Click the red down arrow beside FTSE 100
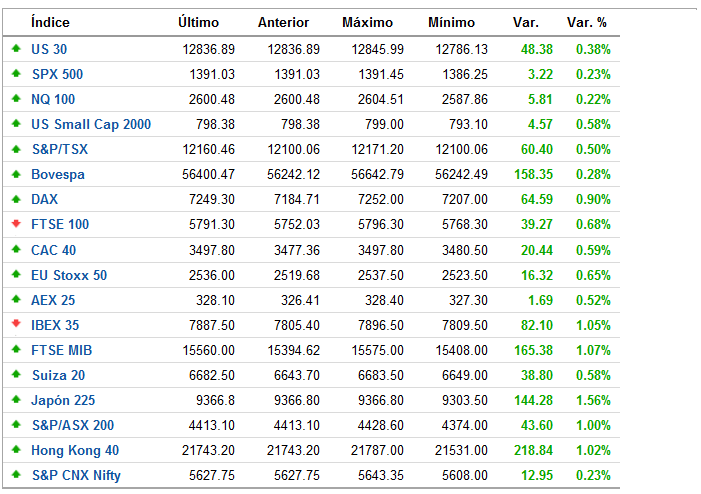Image resolution: width=701 pixels, height=494 pixels. tap(16, 224)
